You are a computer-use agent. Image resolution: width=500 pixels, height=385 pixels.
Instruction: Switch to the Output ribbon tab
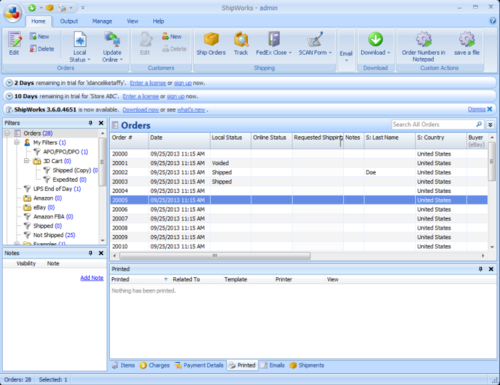69,21
